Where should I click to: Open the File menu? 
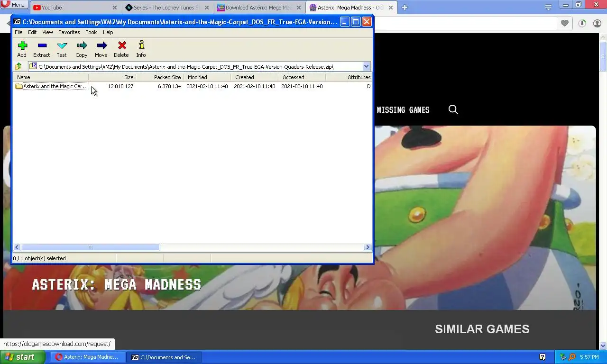(x=18, y=32)
